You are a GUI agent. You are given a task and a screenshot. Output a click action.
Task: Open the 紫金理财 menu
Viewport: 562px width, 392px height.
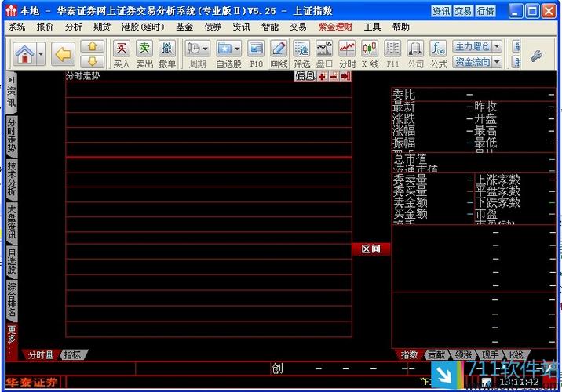tap(335, 27)
